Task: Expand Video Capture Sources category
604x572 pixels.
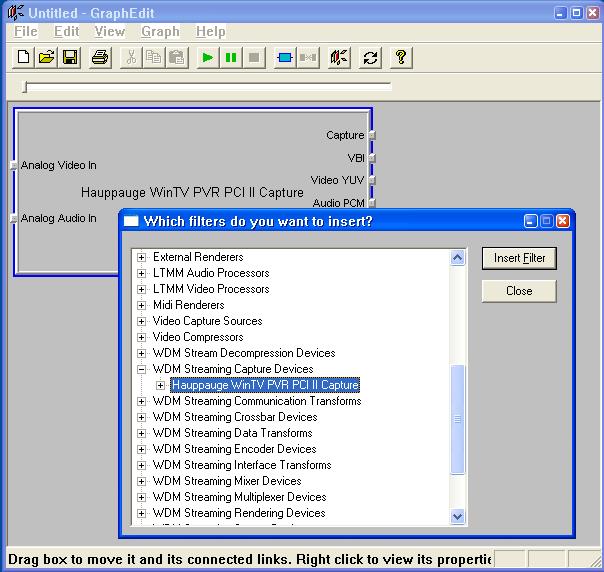Action: [141, 321]
